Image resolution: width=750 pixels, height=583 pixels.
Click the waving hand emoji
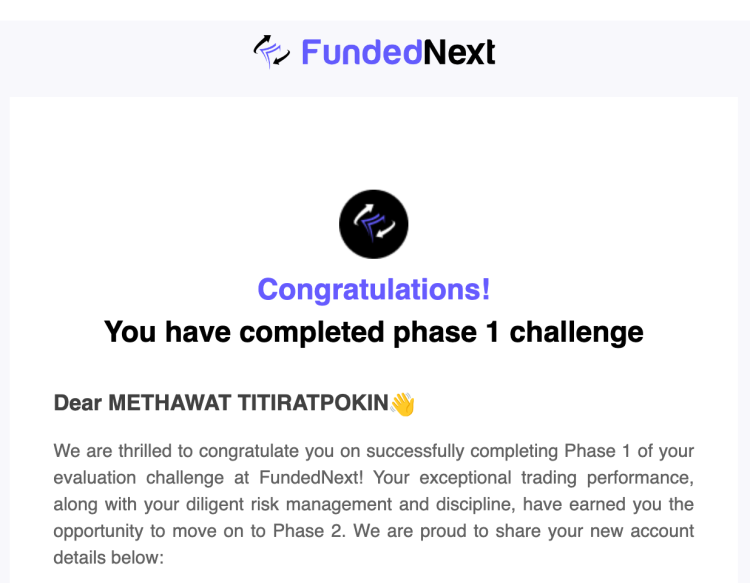(402, 404)
